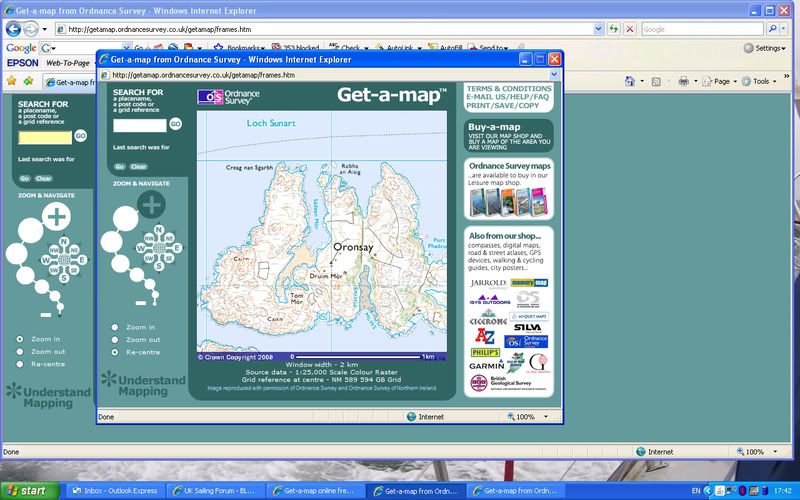Screen dimensions: 800x500
Task: Open address bar dropdown in back window
Action: point(598,29)
